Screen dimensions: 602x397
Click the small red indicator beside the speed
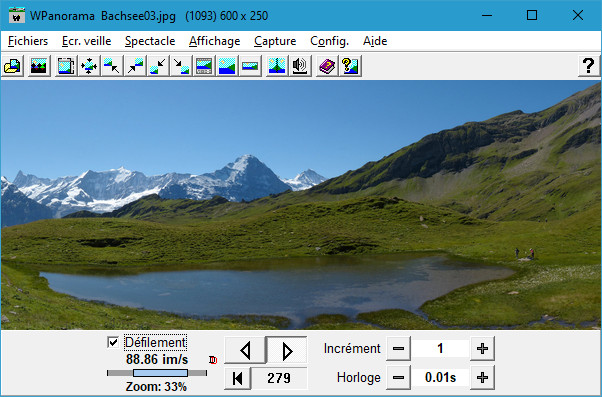213,360
